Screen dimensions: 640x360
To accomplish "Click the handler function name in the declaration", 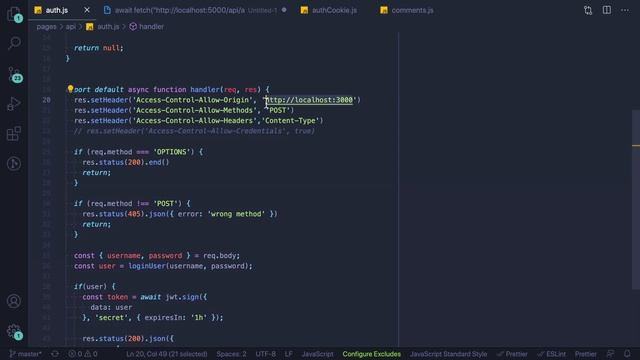I will tap(204, 89).
